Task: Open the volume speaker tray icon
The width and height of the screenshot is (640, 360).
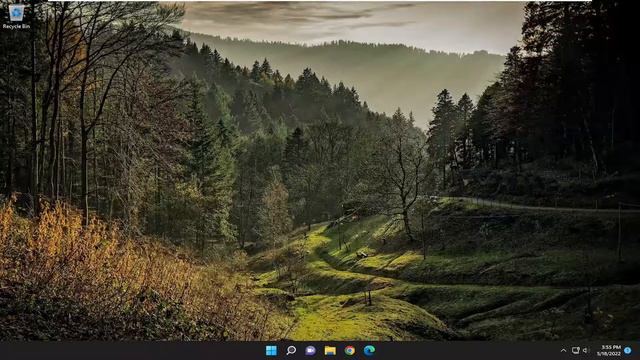Action: click(x=586, y=350)
